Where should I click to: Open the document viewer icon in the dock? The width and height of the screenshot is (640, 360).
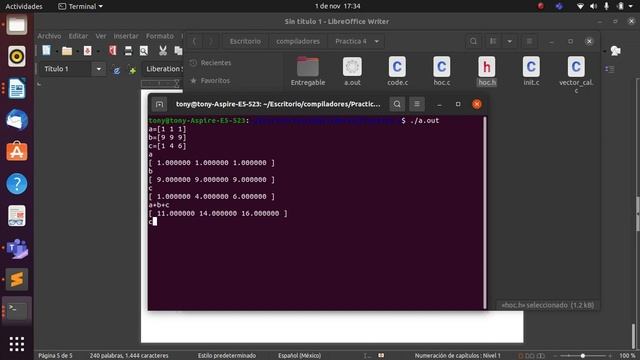click(17, 216)
